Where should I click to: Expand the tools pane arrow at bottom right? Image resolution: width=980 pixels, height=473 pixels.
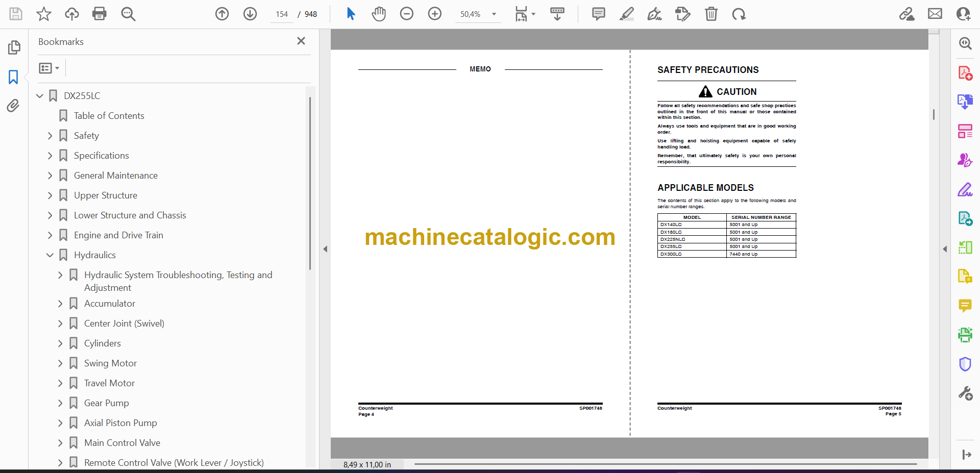click(x=966, y=455)
